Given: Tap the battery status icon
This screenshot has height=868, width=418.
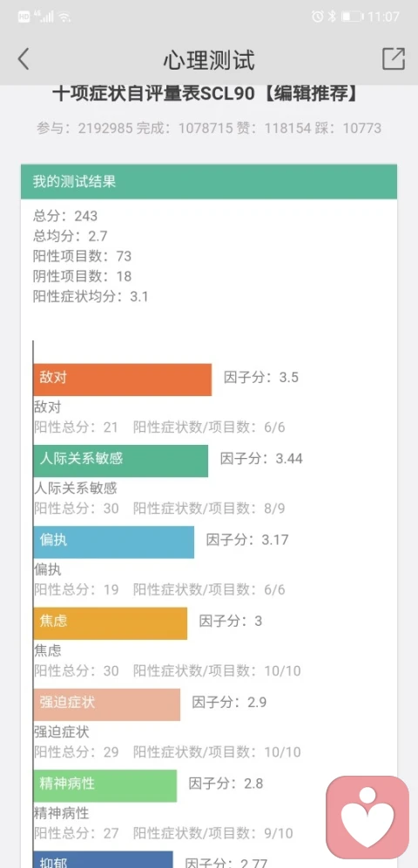Looking at the screenshot, I should (x=352, y=17).
